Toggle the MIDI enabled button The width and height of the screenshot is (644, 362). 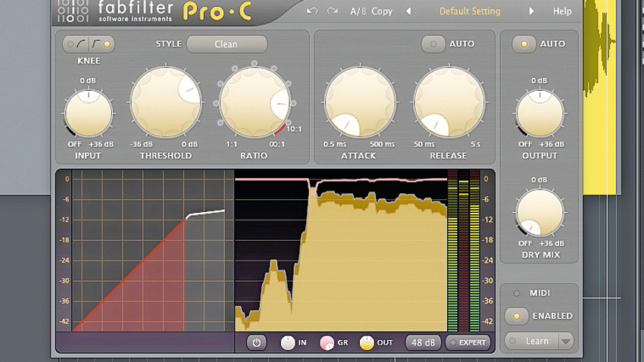(516, 316)
